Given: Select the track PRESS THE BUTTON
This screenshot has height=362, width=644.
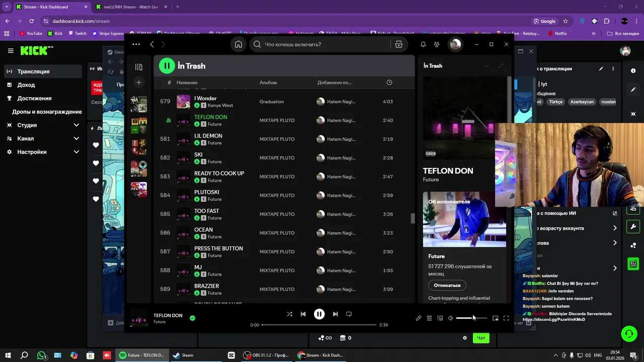Looking at the screenshot, I should coord(284,251).
